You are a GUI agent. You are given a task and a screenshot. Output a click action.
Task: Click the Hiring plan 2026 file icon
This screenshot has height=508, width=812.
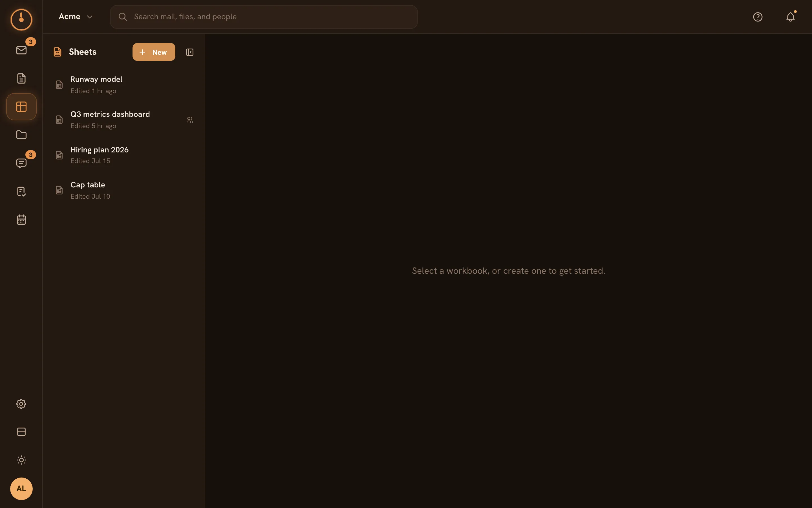coord(59,155)
